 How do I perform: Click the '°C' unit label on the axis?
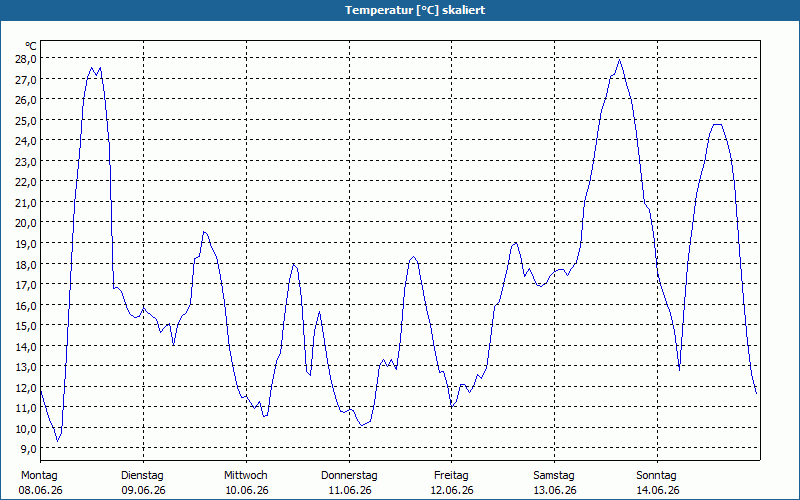31,46
